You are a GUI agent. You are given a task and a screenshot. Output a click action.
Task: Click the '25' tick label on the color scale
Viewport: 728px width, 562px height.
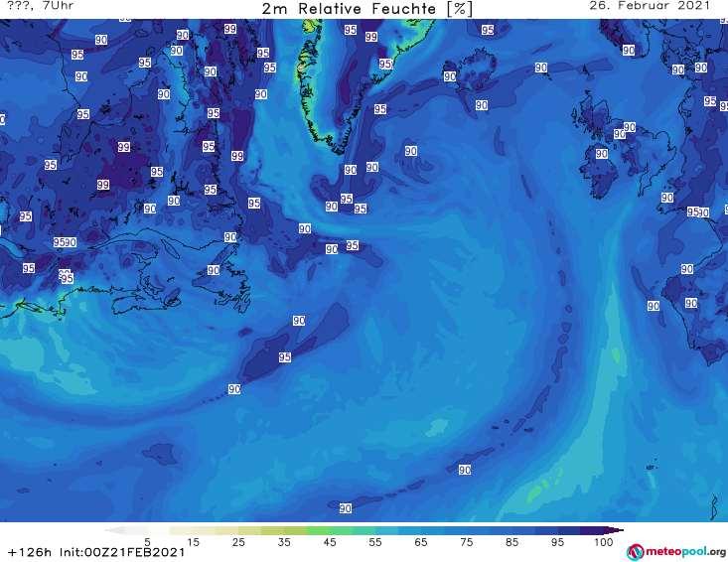[x=238, y=542]
